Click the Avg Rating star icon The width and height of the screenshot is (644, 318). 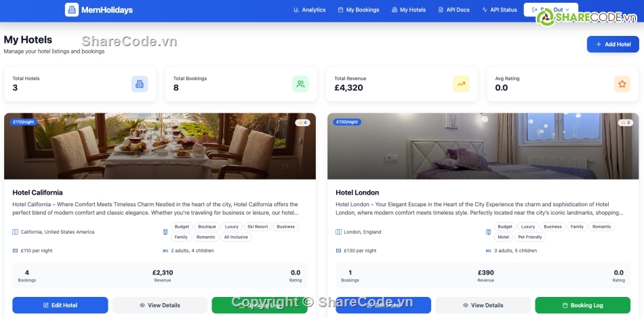622,84
